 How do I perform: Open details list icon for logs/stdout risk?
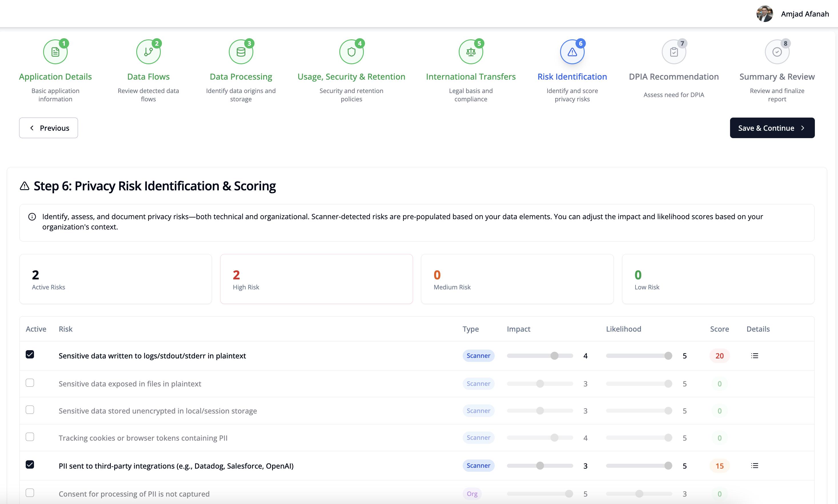[x=754, y=356]
